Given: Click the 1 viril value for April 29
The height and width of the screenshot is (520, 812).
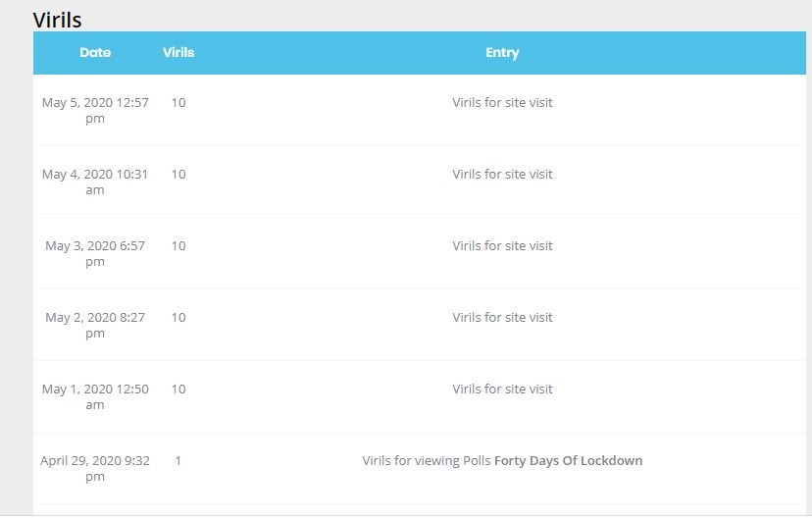Looking at the screenshot, I should (178, 460).
